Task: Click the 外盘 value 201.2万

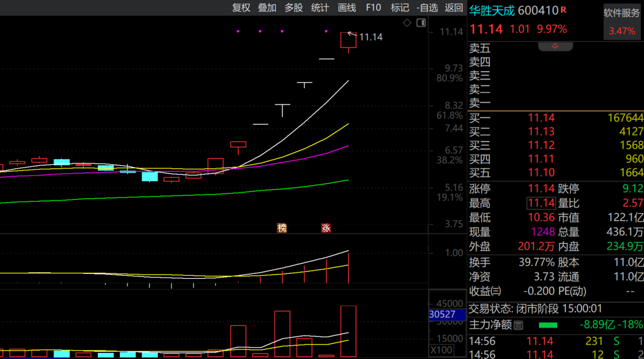Action: point(536,247)
